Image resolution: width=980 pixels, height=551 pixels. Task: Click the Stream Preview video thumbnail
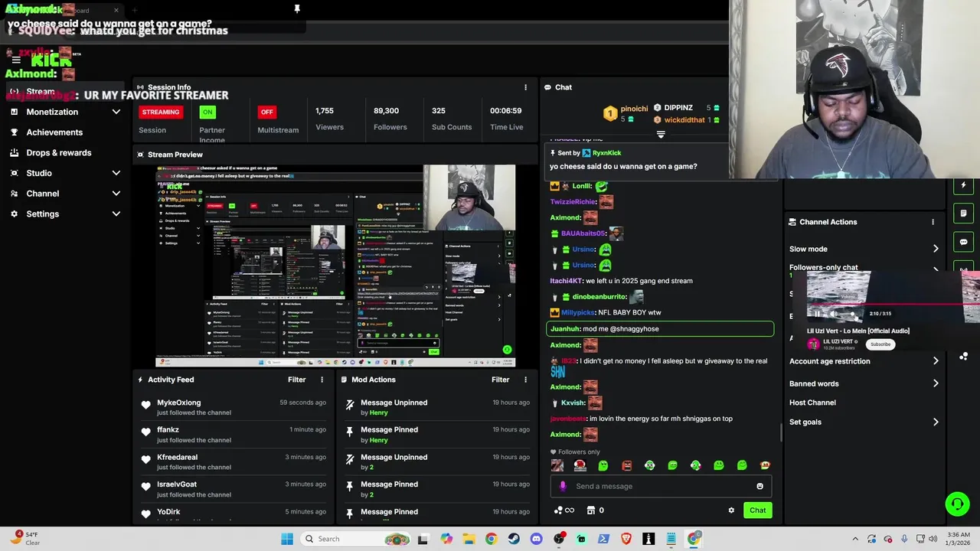[x=335, y=266]
